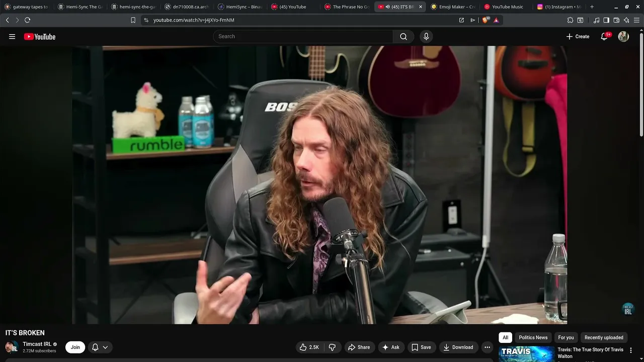Go to YouTube home via logo
The height and width of the screenshot is (362, 644).
pyautogui.click(x=40, y=37)
